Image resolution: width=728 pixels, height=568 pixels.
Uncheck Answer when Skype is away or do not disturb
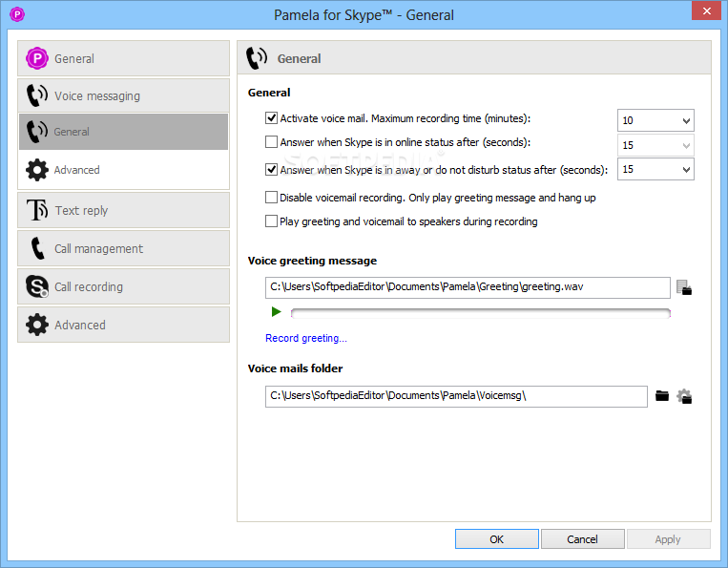tap(271, 170)
